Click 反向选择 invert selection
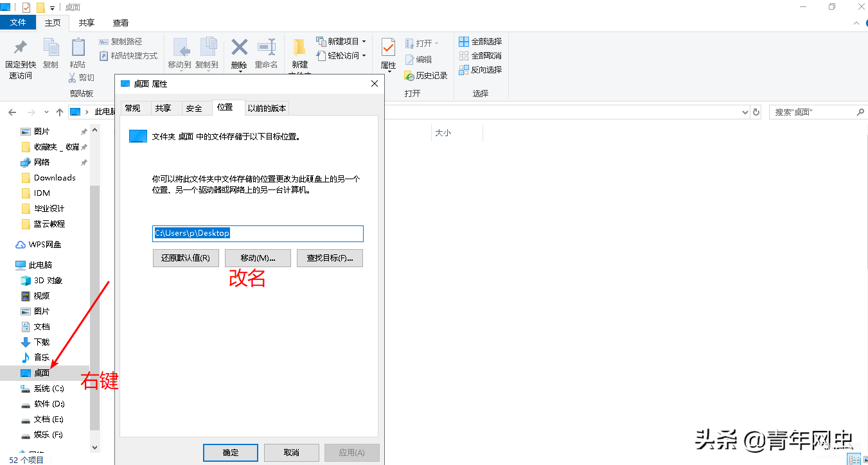The width and height of the screenshot is (868, 465). pos(481,69)
